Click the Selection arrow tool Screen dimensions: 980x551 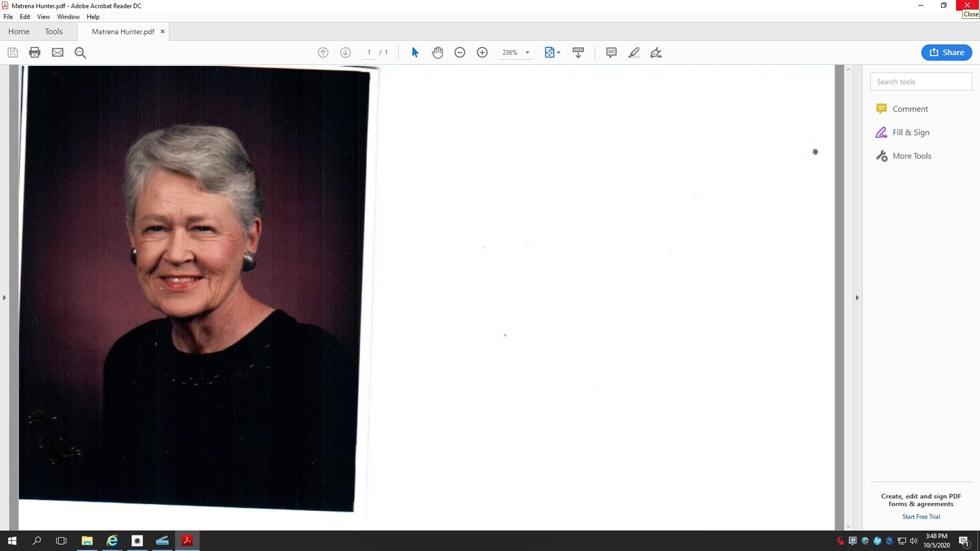point(415,52)
